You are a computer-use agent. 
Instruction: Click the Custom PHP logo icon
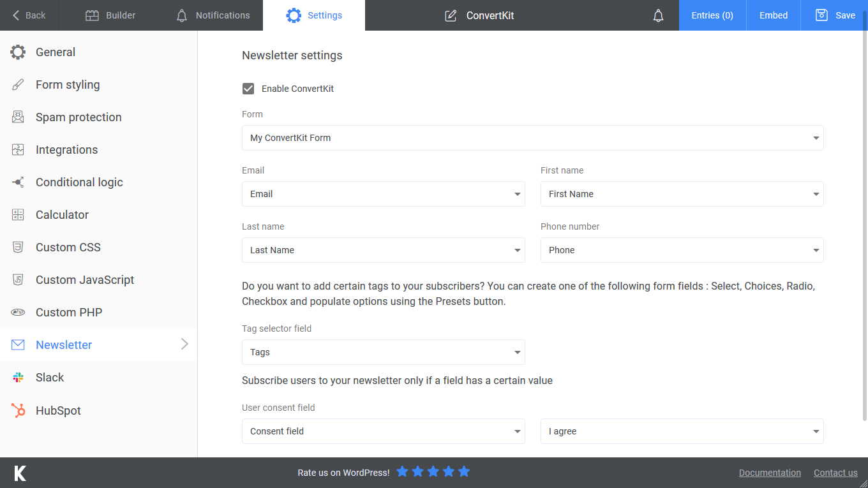(18, 313)
